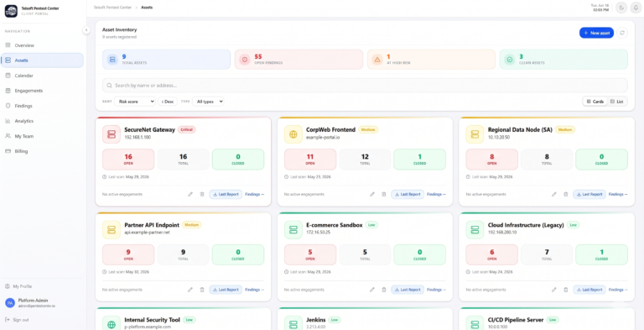This screenshot has height=330, width=644.
Task: Open Engagements from the sidebar
Action: click(42, 91)
